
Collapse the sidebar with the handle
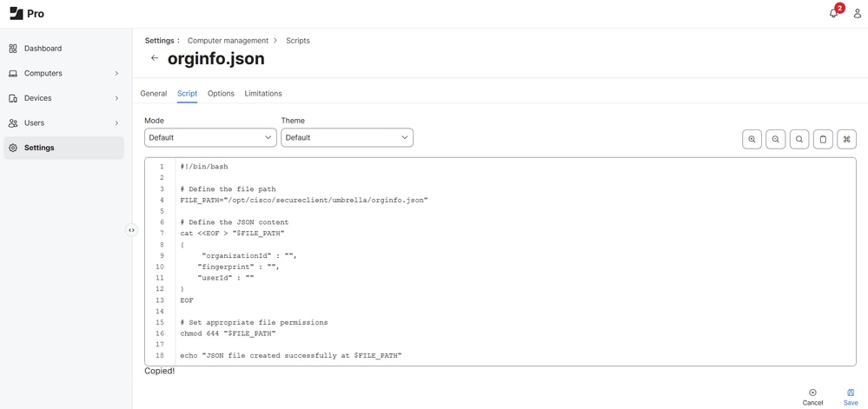coord(131,230)
